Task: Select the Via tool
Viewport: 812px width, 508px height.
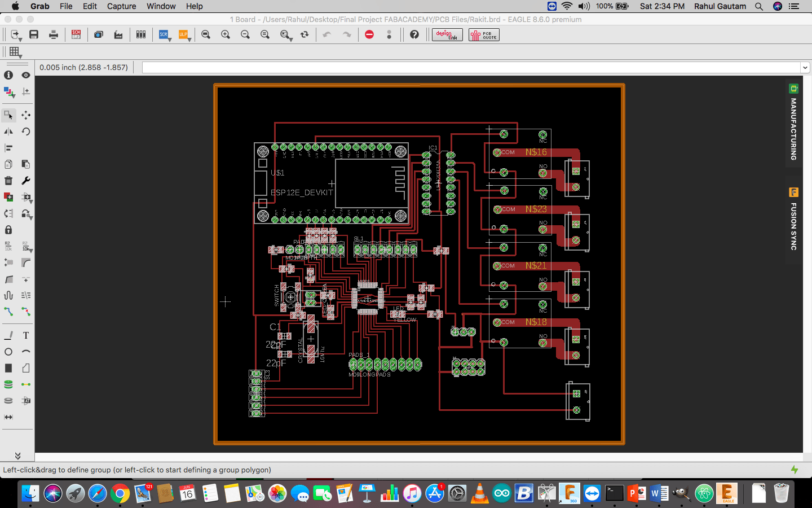Action: click(x=8, y=384)
